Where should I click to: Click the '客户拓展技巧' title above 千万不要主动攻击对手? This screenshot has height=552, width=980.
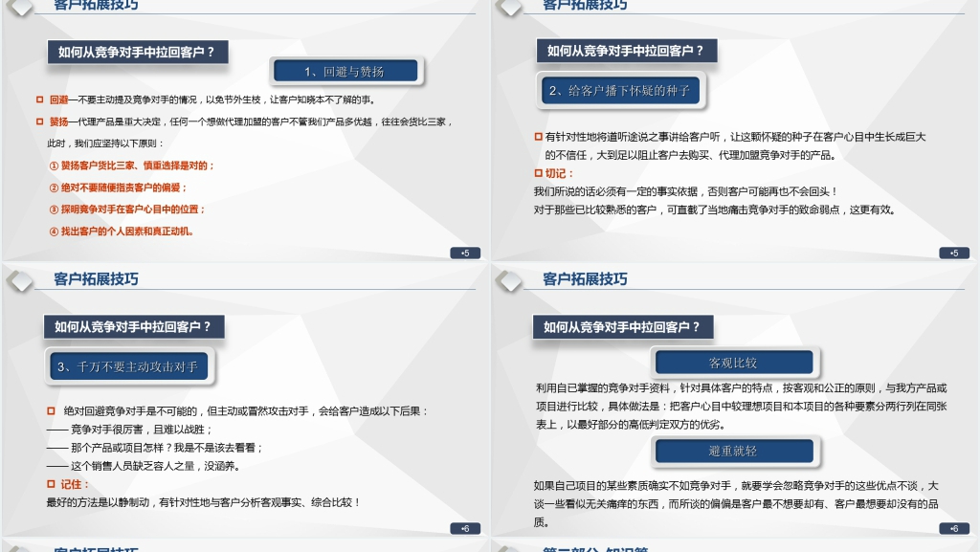[97, 279]
